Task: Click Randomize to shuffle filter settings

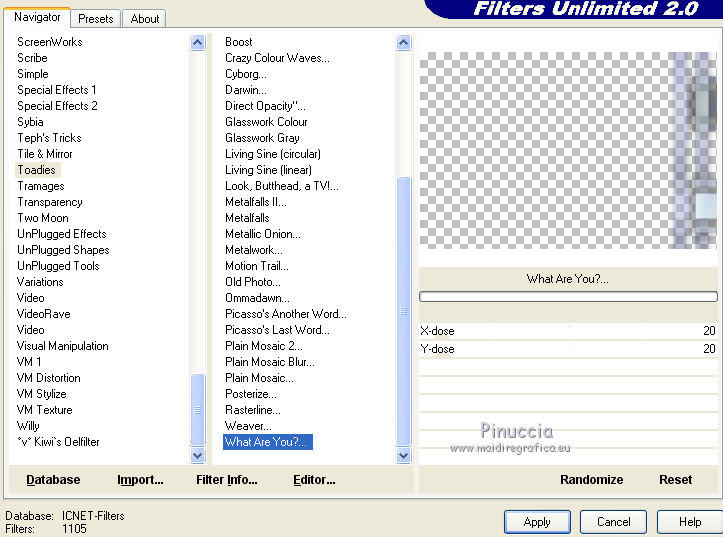Action: coord(592,480)
